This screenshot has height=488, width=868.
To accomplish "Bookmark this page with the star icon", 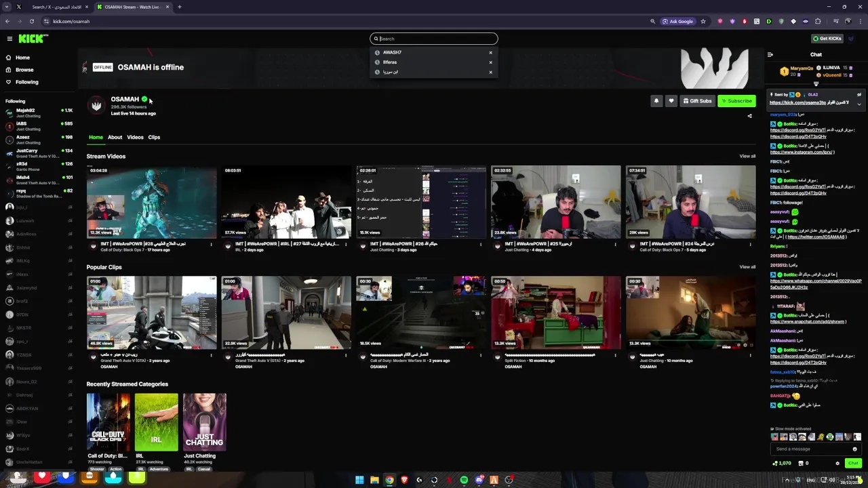I will point(703,21).
